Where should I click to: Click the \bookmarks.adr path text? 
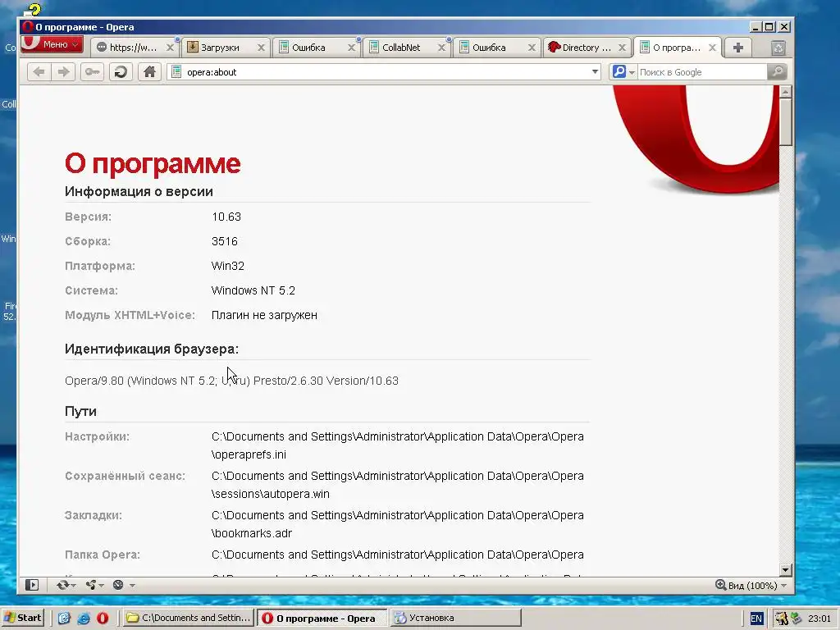[252, 533]
